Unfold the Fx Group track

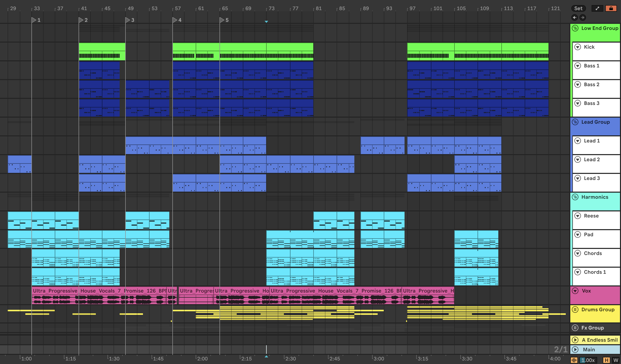point(575,328)
